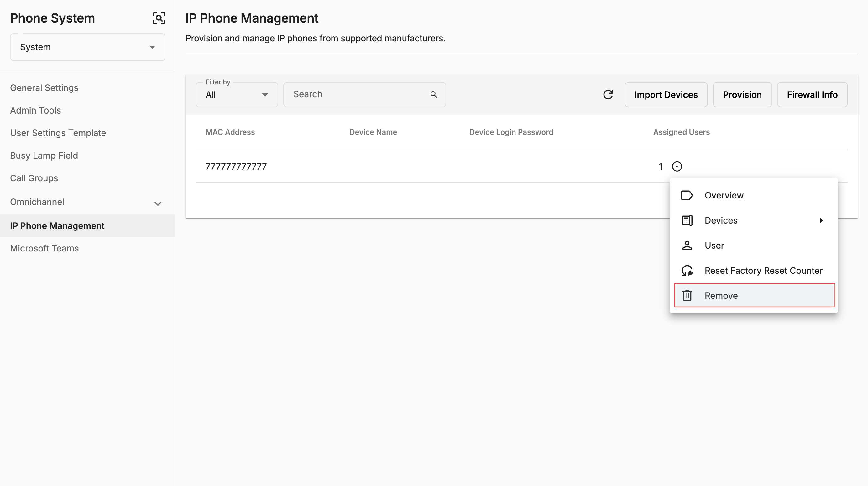Click the circled chevron next to assigned users
The width and height of the screenshot is (868, 486).
677,166
